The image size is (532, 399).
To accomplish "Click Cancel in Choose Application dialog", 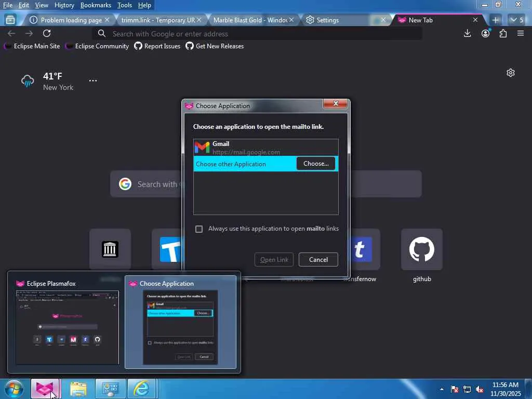I will pos(318,260).
